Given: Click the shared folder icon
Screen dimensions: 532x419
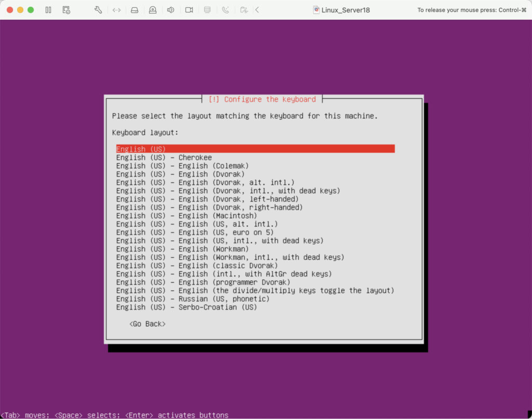Looking at the screenshot, I should coord(244,10).
